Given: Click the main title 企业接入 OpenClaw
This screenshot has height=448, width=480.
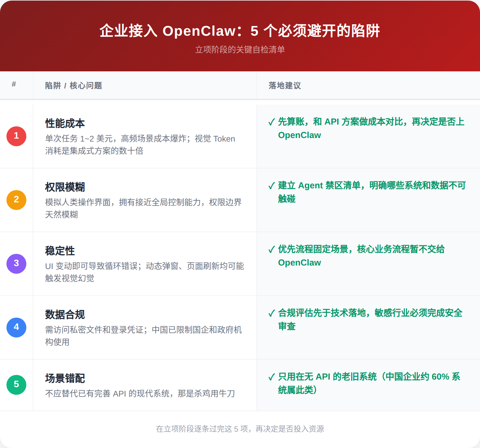Looking at the screenshot, I should (240, 31).
